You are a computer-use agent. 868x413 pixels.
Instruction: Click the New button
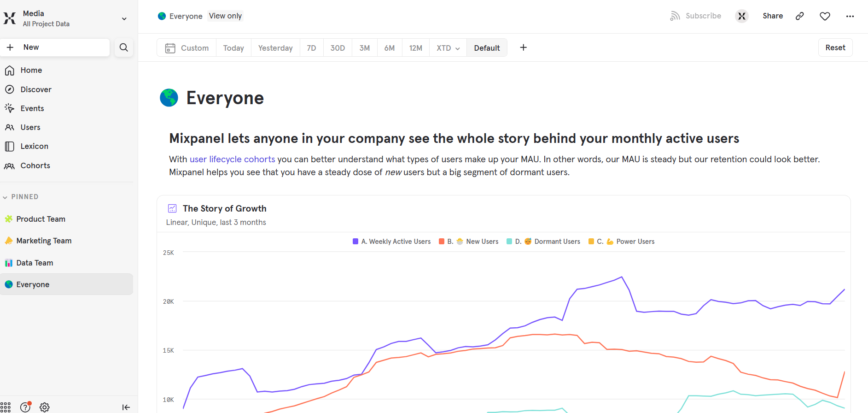(x=55, y=47)
